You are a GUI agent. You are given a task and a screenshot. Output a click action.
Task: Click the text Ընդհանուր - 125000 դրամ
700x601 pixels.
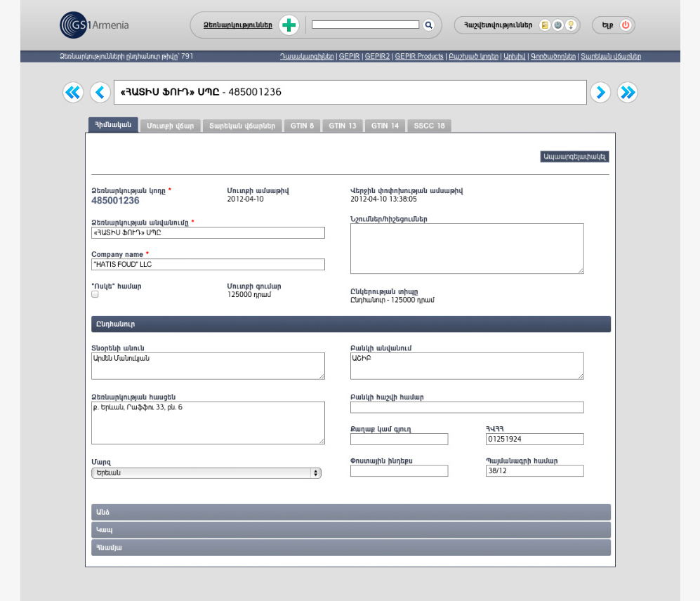point(392,300)
